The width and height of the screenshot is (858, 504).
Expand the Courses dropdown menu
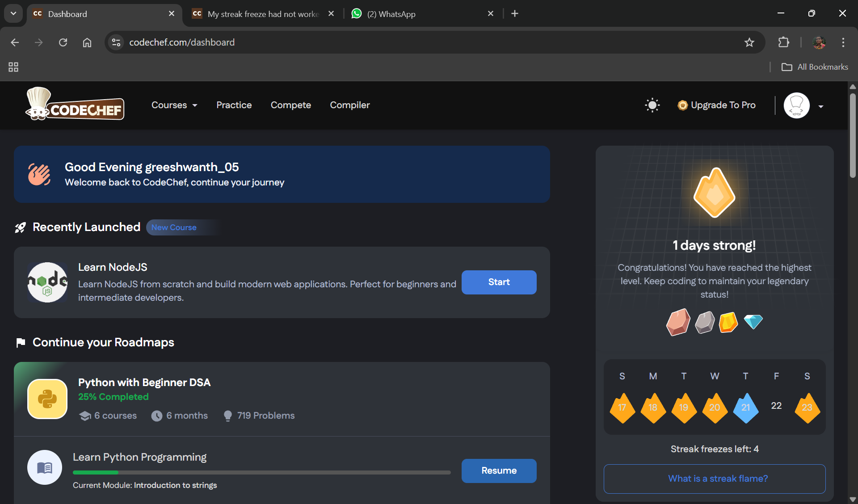pos(174,105)
